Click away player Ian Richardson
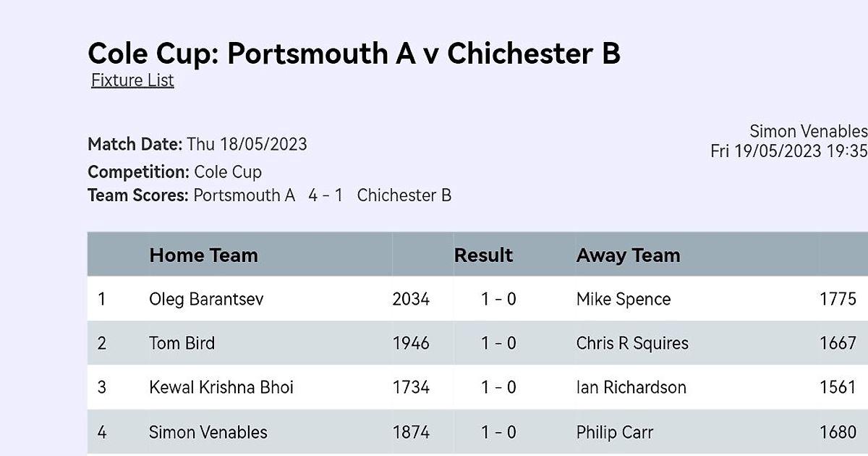 631,387
